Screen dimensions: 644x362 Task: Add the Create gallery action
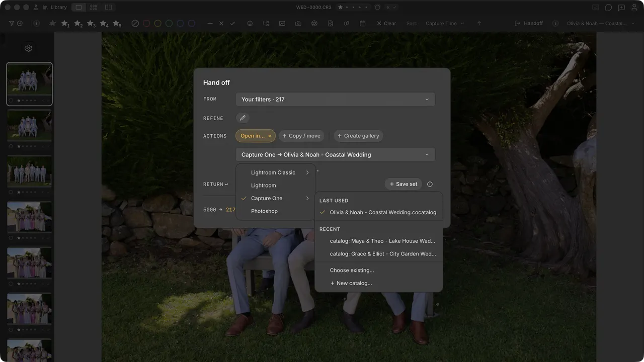coord(358,136)
